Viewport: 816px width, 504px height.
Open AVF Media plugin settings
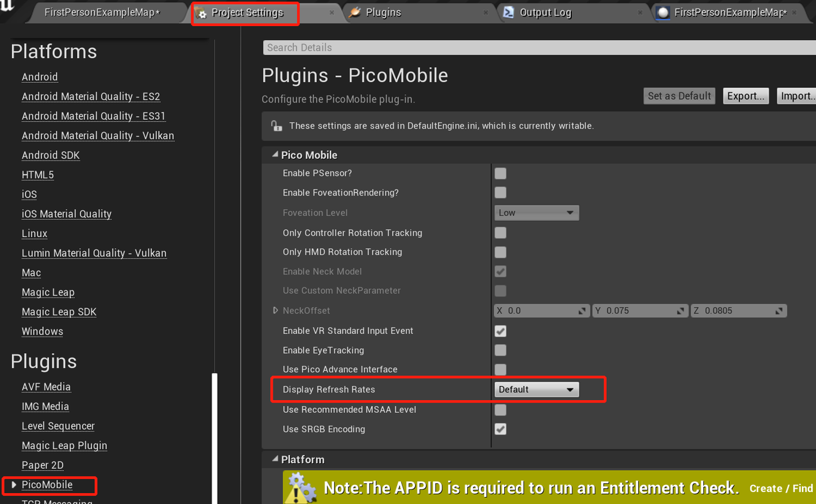point(46,387)
